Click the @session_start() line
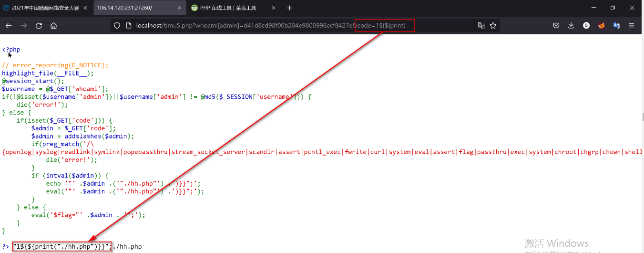The height and width of the screenshot is (253, 644). [x=33, y=81]
